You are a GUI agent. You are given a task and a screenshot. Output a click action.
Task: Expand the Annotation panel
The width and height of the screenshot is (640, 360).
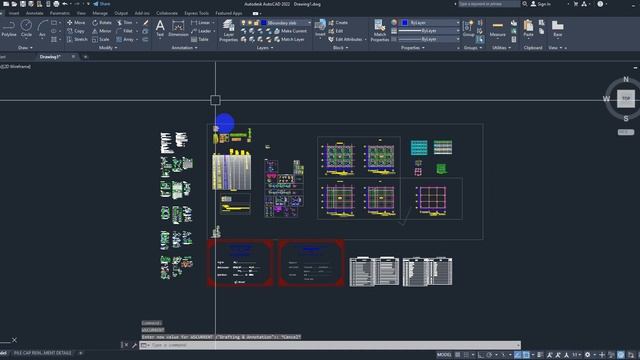(184, 48)
